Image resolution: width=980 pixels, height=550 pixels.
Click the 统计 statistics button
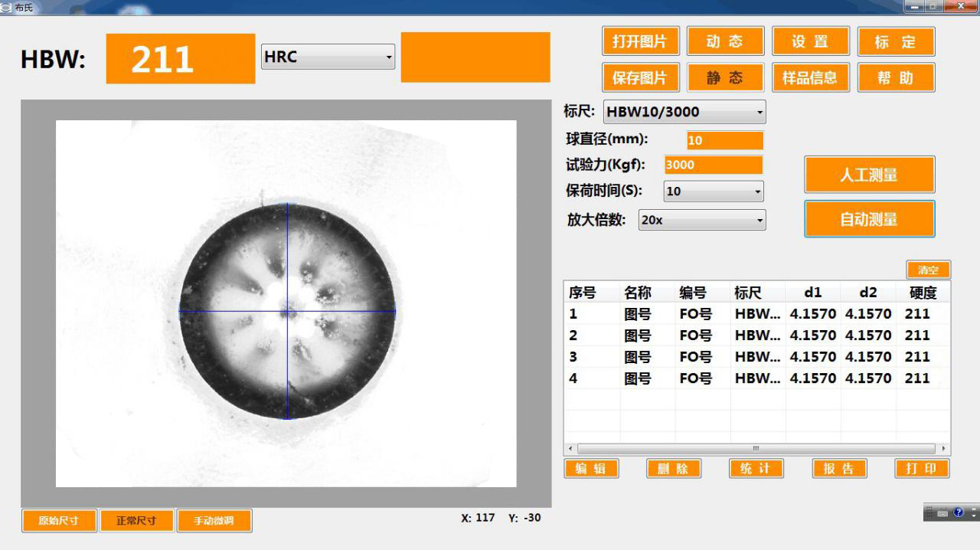click(756, 469)
